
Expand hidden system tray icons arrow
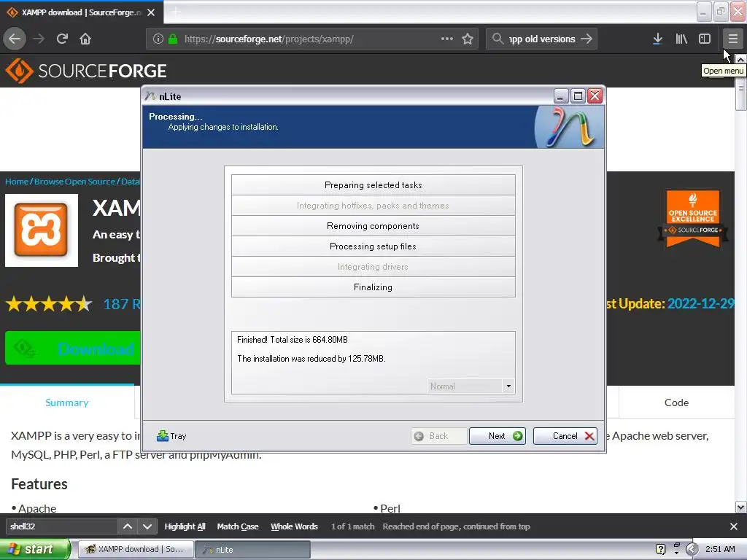tap(692, 549)
